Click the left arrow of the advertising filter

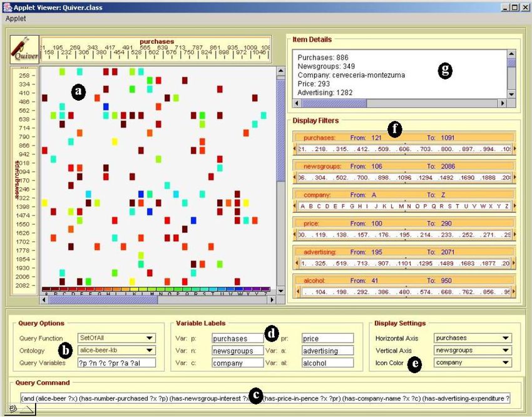click(297, 263)
